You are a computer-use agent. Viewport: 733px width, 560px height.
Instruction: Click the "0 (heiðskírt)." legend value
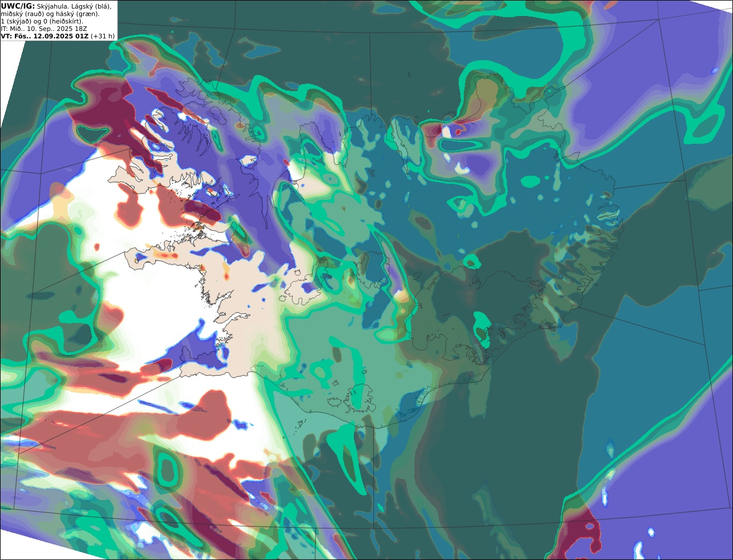pyautogui.click(x=64, y=22)
